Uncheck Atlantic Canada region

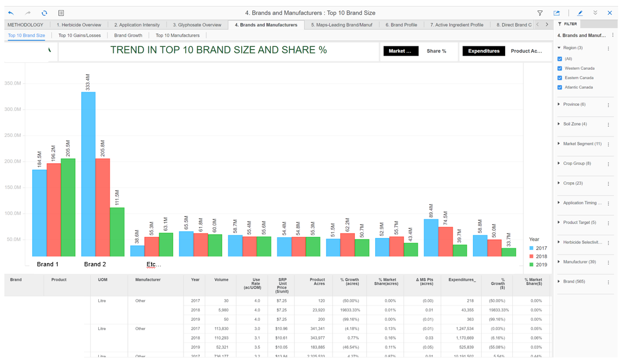(560, 87)
